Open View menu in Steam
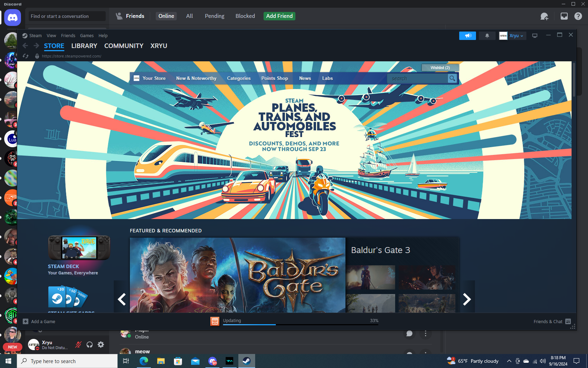This screenshot has width=588, height=368. tap(51, 36)
